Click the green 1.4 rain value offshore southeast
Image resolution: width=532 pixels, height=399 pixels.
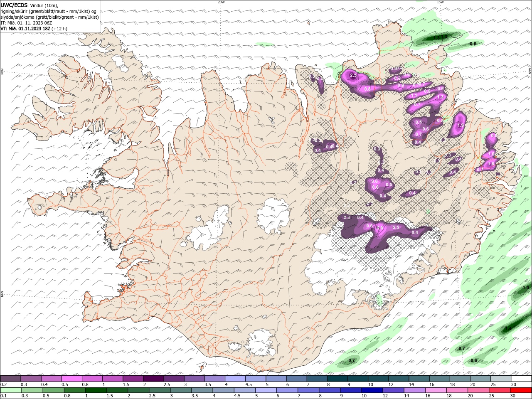coord(508,329)
